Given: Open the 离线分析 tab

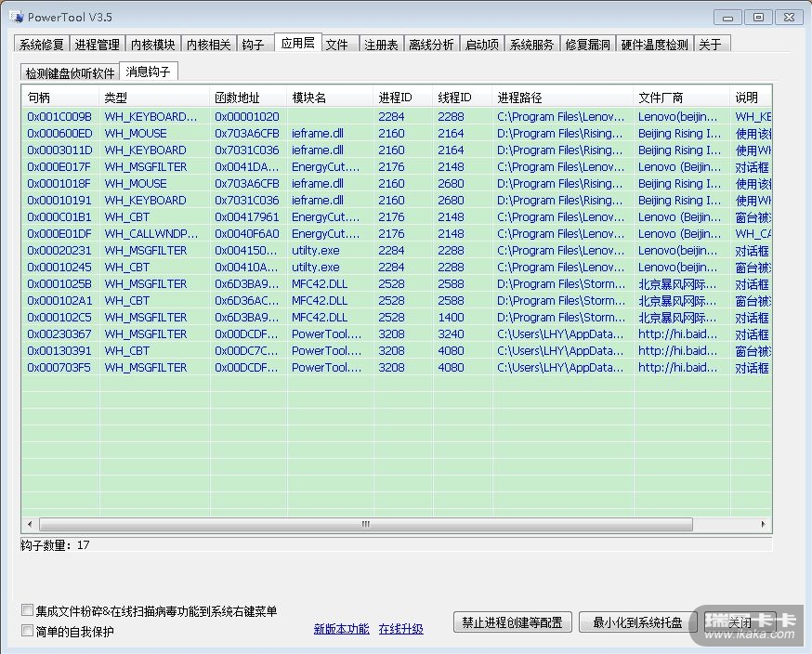Looking at the screenshot, I should [431, 45].
